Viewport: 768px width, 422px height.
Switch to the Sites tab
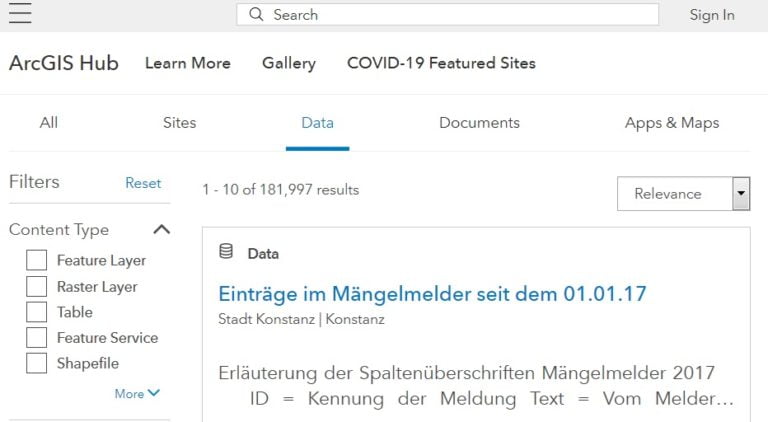click(179, 123)
